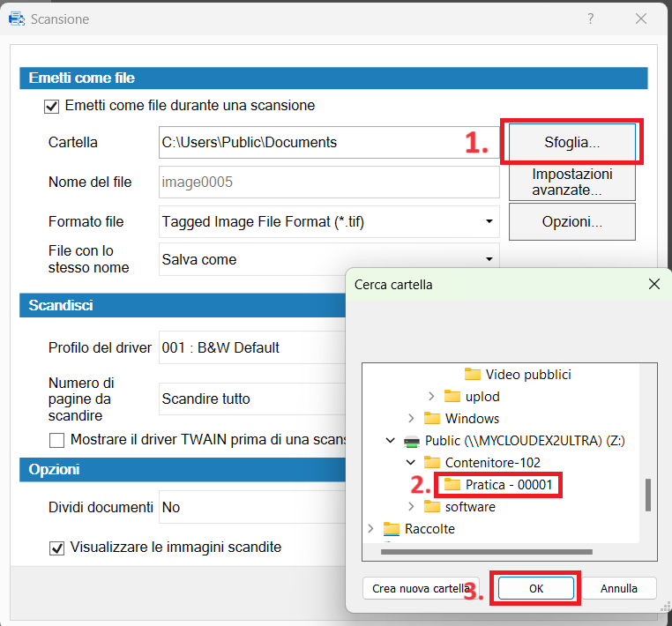Open the File con lo stesso nome dropdown
672x626 pixels.
click(x=489, y=259)
